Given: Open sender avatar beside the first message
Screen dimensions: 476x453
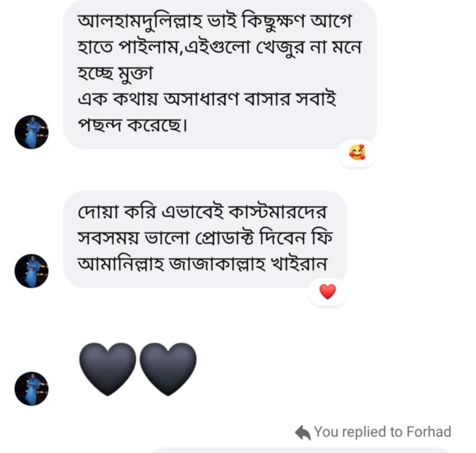Looking at the screenshot, I should (31, 132).
